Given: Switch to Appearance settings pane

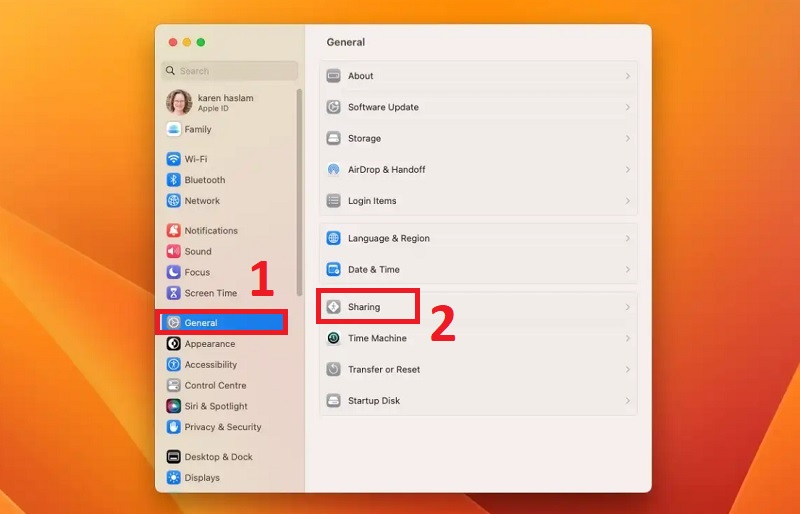Looking at the screenshot, I should pos(209,344).
